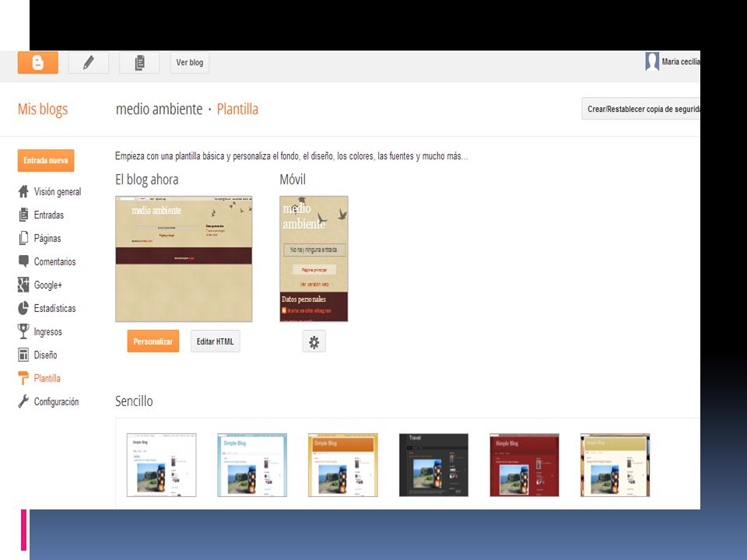Click the house icon for Visión general
Image resolution: width=747 pixels, height=560 pixels.
pos(23,191)
